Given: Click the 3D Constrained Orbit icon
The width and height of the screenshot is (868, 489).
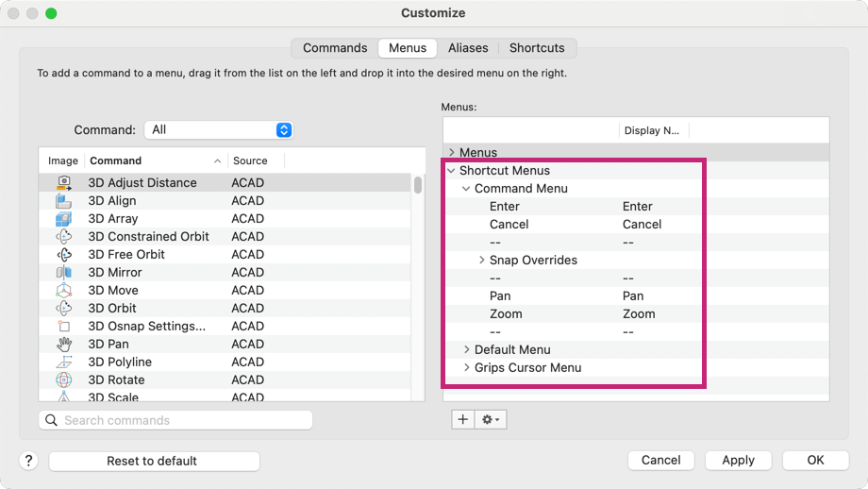Looking at the screenshot, I should (x=63, y=237).
